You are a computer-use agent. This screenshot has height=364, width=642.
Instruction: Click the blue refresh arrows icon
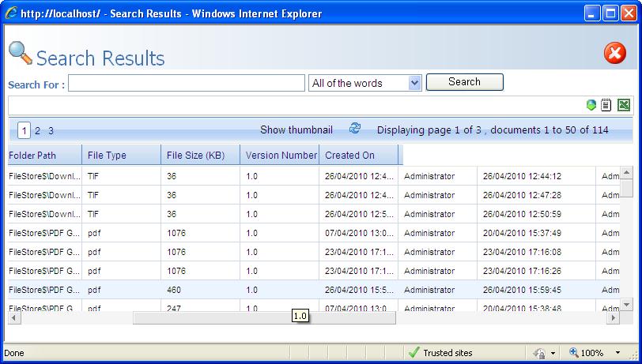click(x=354, y=129)
